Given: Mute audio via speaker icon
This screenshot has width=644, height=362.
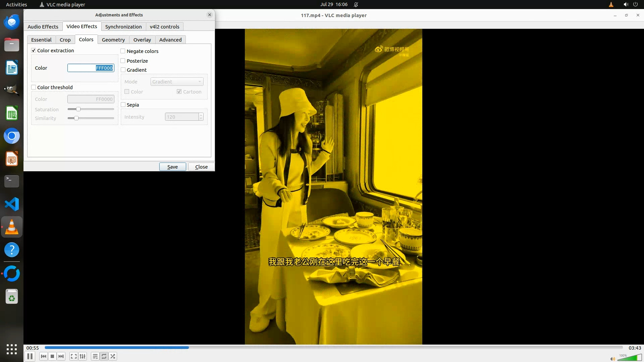Looking at the screenshot, I should tap(612, 359).
